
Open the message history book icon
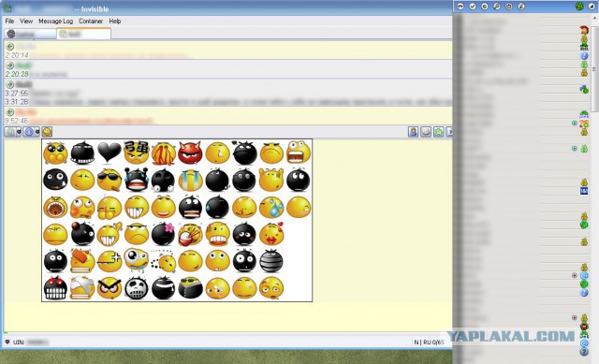(x=426, y=132)
